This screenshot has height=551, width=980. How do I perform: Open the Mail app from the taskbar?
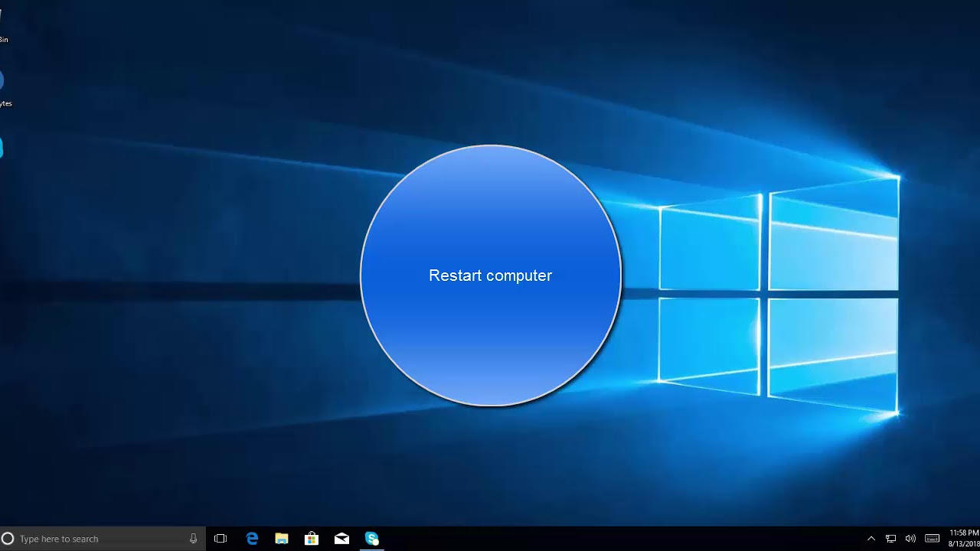coord(341,539)
